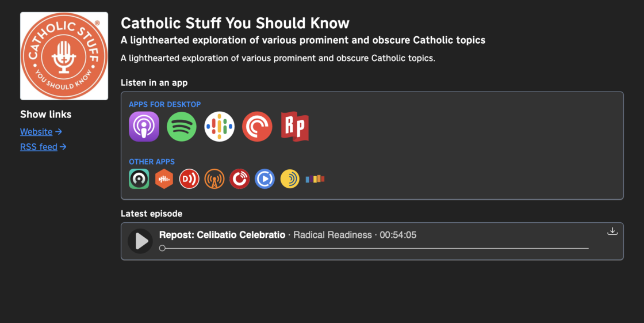Open the red Downcast D icon
Image resolution: width=644 pixels, height=323 pixels.
pos(189,179)
